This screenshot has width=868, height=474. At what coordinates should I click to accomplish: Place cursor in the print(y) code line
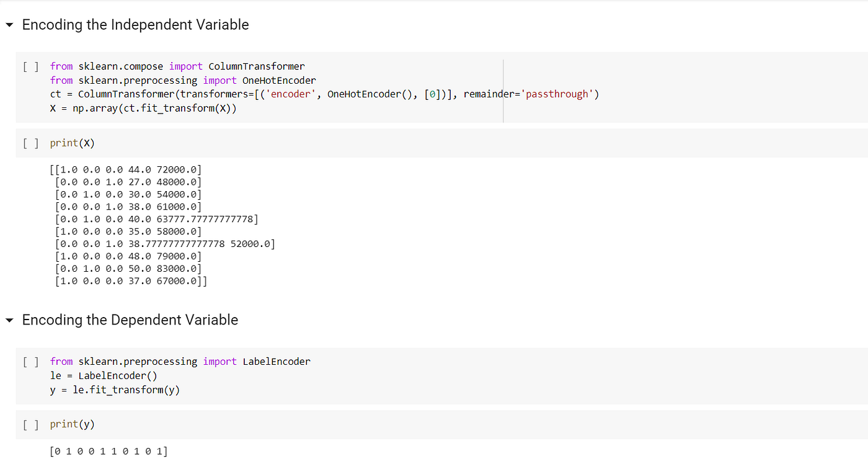point(72,424)
